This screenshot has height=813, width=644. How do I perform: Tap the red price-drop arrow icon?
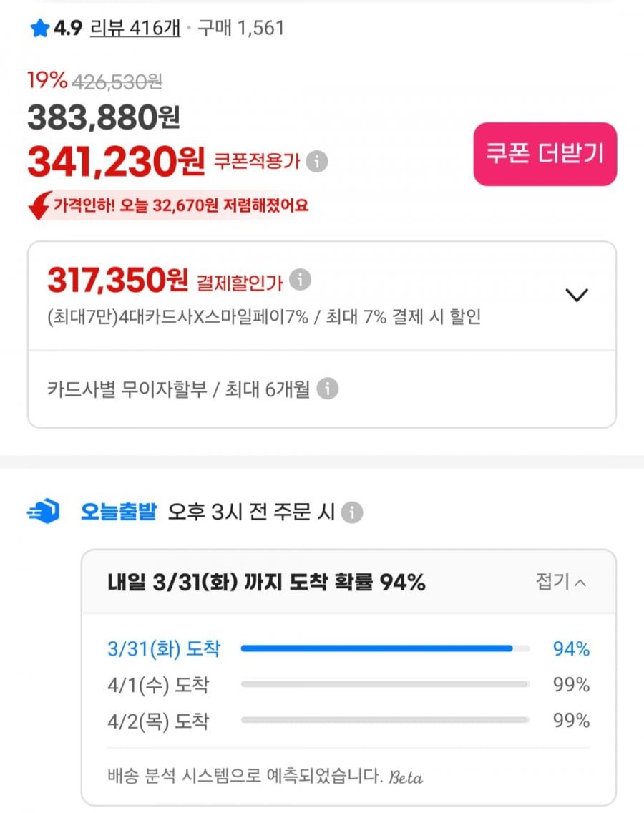tap(39, 206)
